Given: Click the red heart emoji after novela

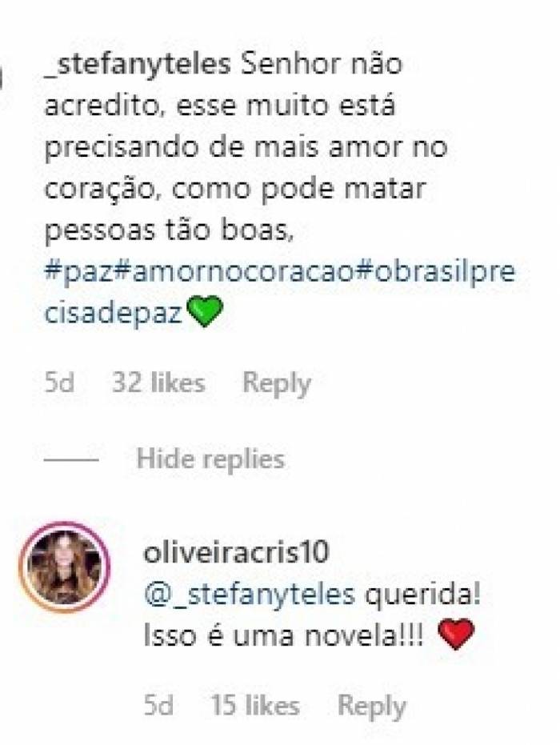Looking at the screenshot, I should tap(455, 634).
